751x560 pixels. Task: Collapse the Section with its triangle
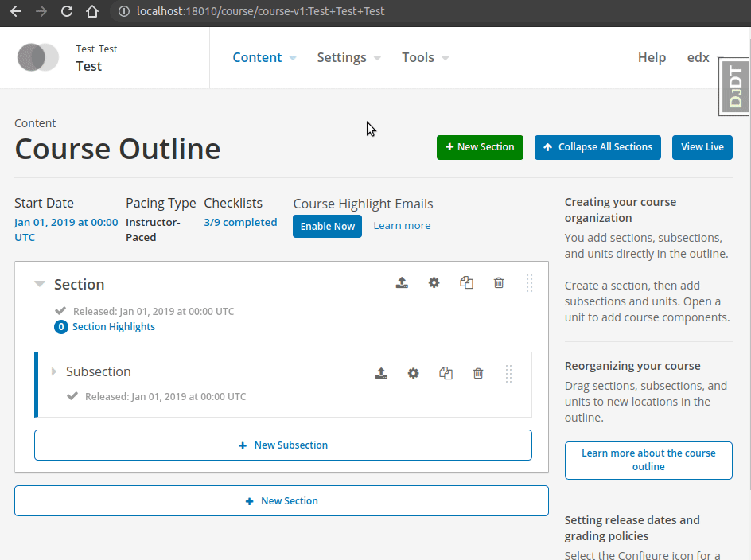pyautogui.click(x=40, y=284)
